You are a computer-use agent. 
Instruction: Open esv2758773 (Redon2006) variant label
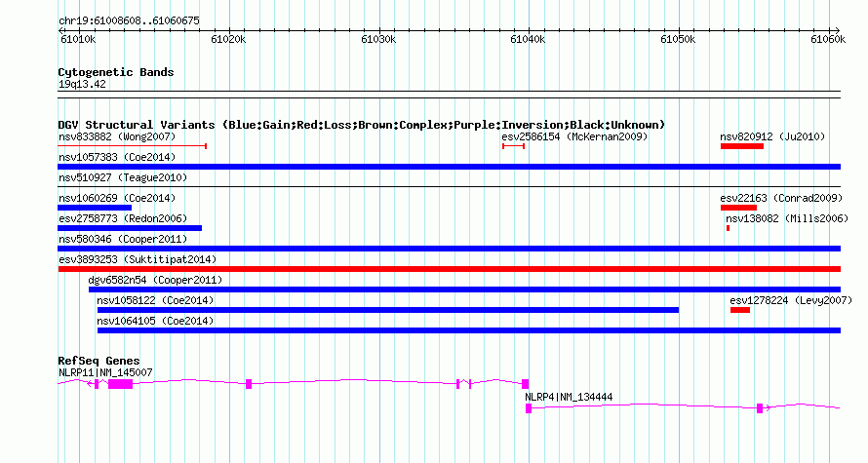point(123,218)
